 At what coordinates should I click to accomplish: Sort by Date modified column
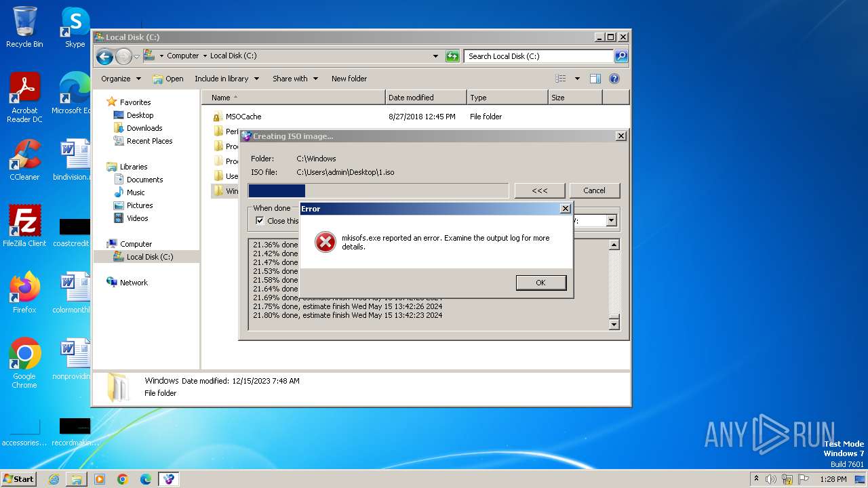(x=426, y=98)
